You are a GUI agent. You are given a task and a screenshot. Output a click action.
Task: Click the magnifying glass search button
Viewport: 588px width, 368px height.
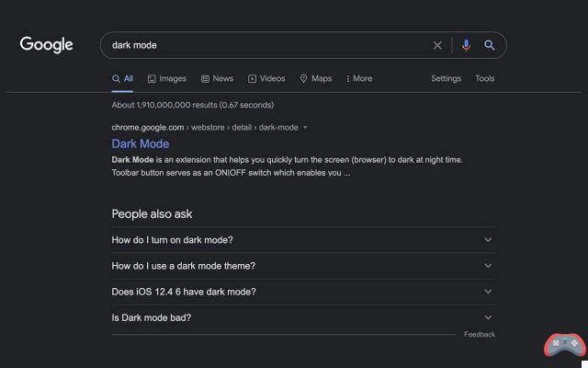pos(489,45)
